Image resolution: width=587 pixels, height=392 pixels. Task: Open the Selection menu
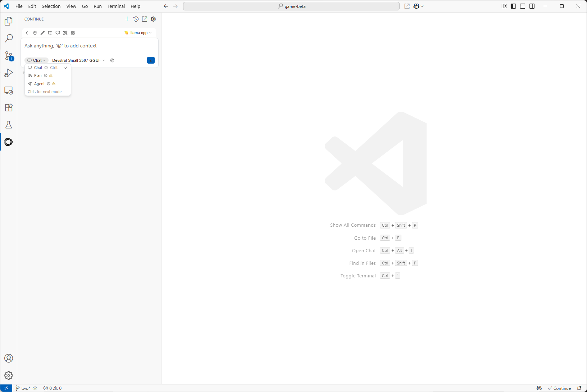[51, 6]
